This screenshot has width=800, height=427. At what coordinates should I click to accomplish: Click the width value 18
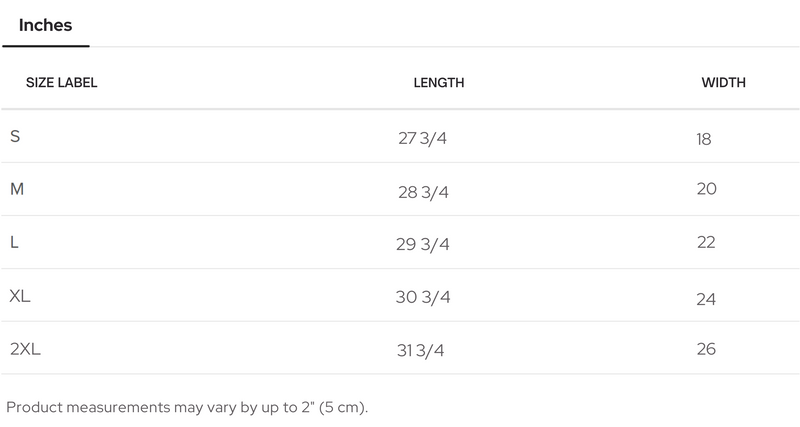704,139
